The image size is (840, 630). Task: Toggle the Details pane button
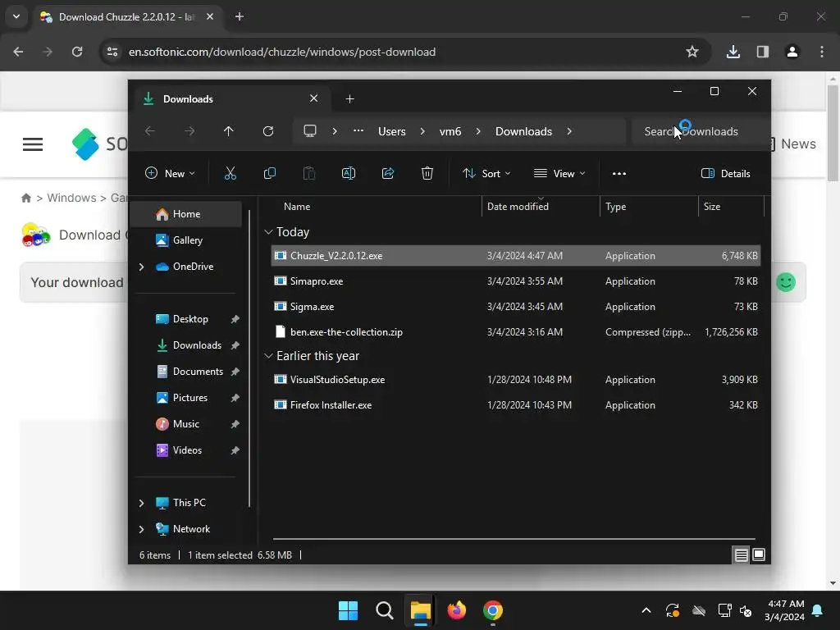[725, 174]
